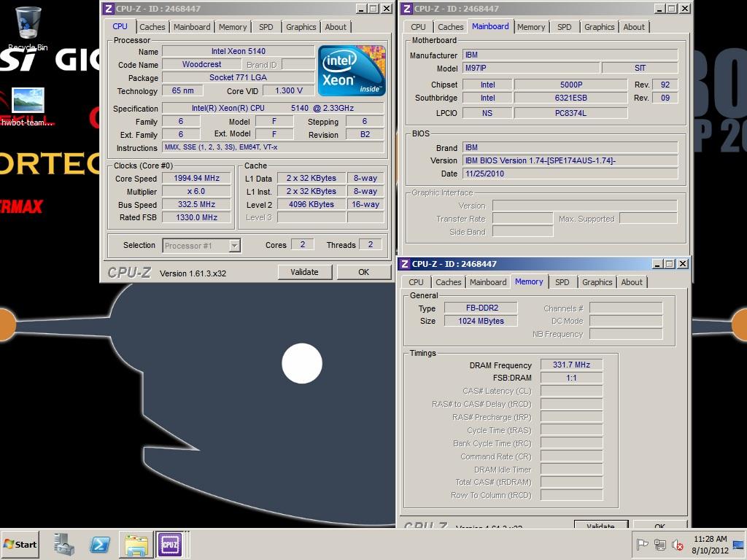Viewport: 747px width, 560px height.
Task: Click the IBM BIOS Version 1.74 field
Action: point(570,160)
